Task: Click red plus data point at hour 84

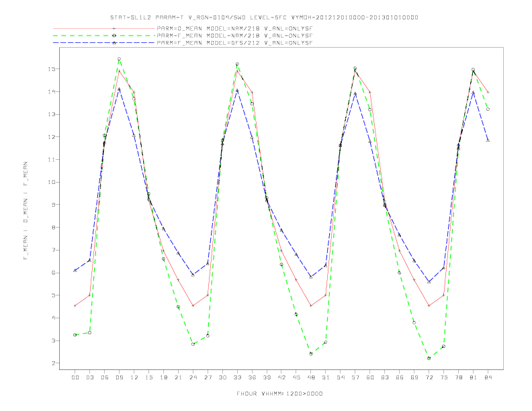Action: (x=488, y=92)
